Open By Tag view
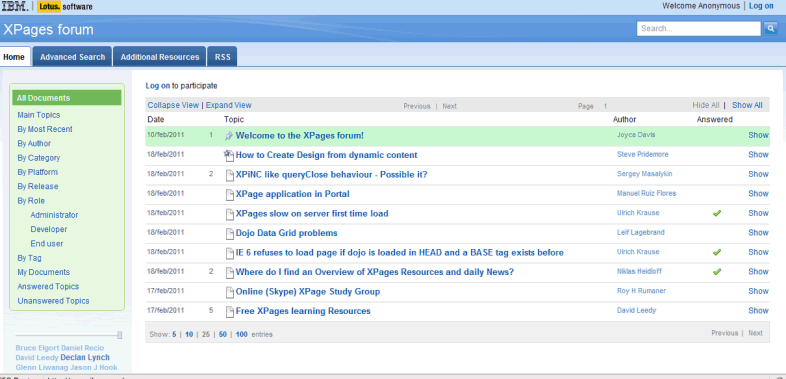786x379 pixels. pos(30,258)
